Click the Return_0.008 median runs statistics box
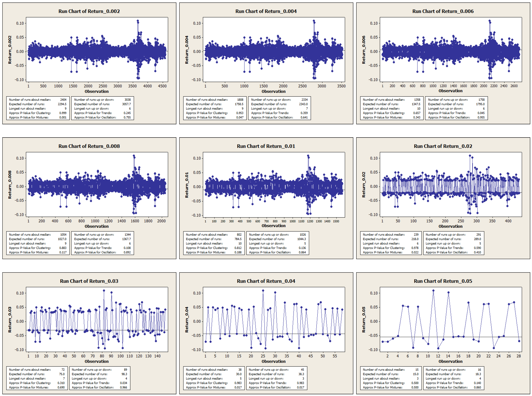The width and height of the screenshot is (532, 396). click(38, 243)
